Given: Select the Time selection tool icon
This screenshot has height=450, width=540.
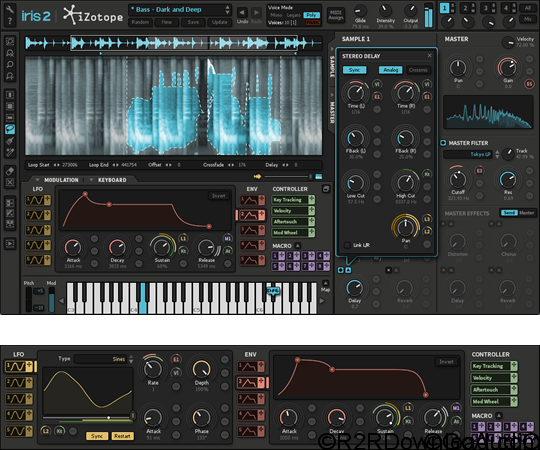Looking at the screenshot, I should click(10, 95).
